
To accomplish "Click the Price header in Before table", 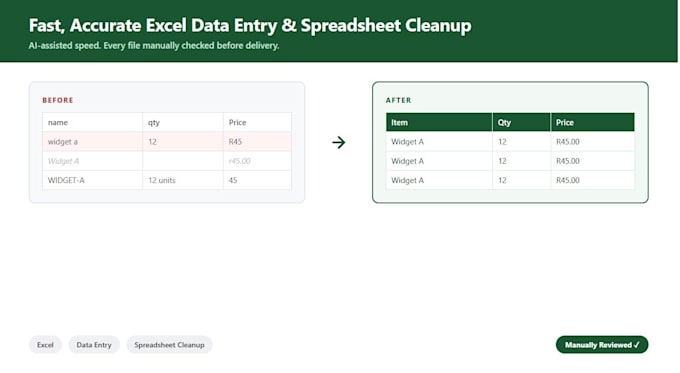I will (x=257, y=122).
